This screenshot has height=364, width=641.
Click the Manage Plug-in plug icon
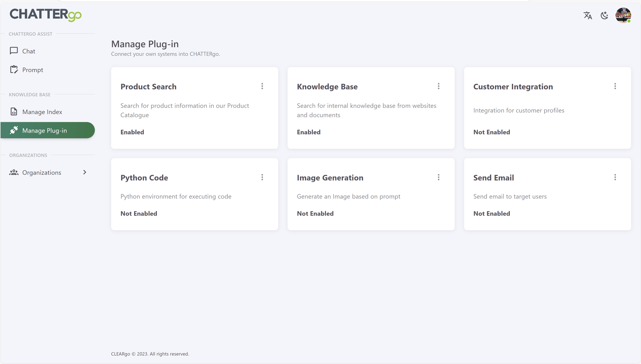(x=14, y=130)
